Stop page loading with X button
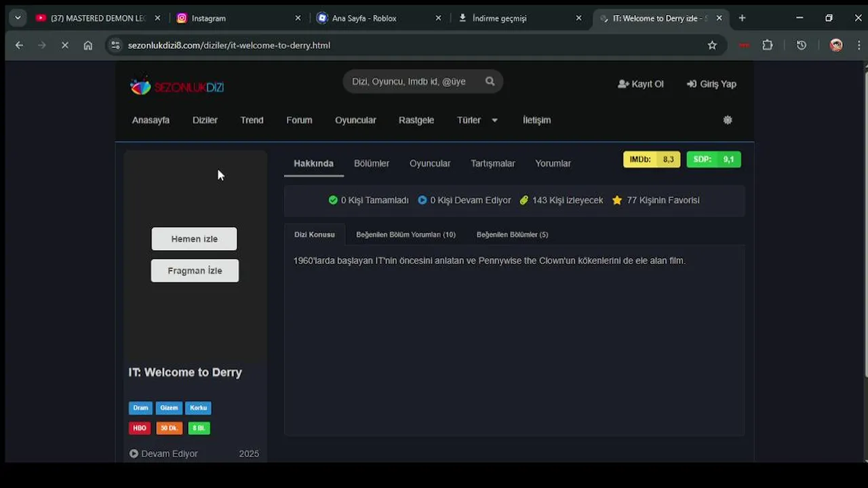This screenshot has width=868, height=488. 65,45
